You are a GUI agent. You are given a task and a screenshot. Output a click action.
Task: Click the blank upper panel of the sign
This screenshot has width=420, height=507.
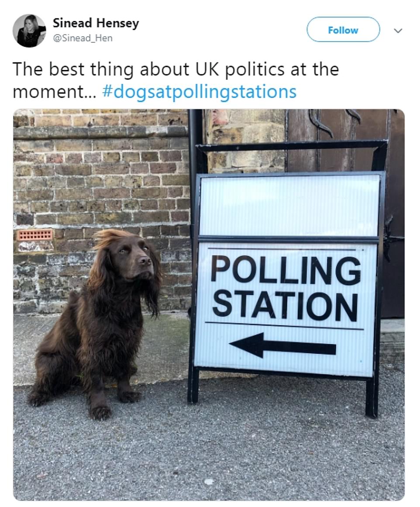tap(289, 206)
